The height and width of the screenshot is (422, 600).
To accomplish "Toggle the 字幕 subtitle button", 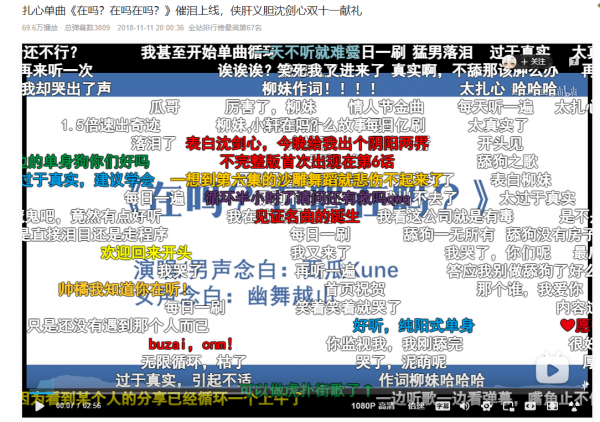I will 442,406.
